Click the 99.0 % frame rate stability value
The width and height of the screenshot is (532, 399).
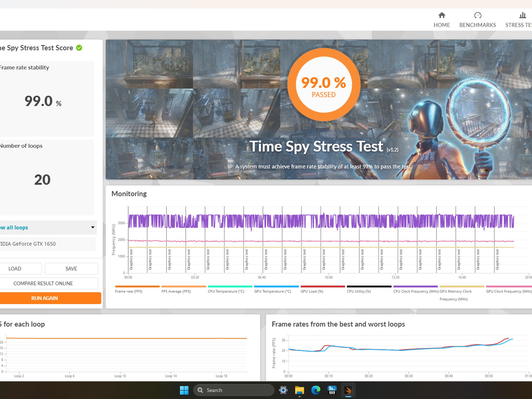click(43, 101)
